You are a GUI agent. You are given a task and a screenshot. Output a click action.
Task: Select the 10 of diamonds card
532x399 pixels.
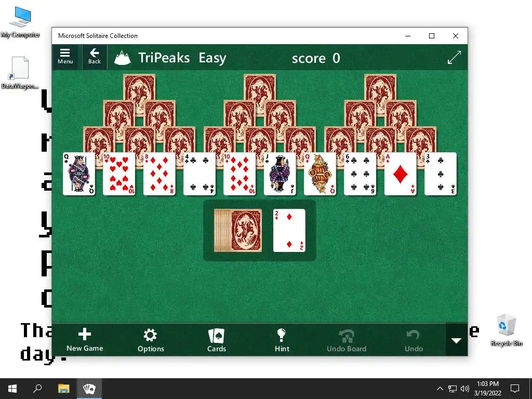click(x=239, y=174)
